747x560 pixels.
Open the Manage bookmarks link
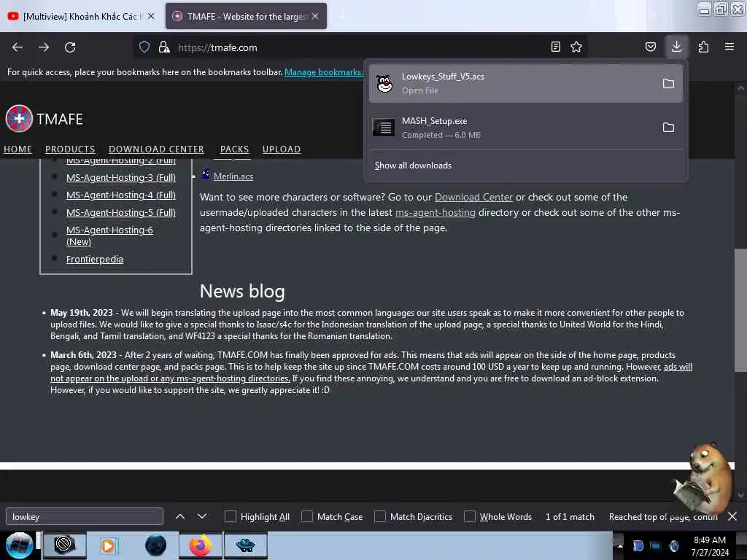click(323, 72)
